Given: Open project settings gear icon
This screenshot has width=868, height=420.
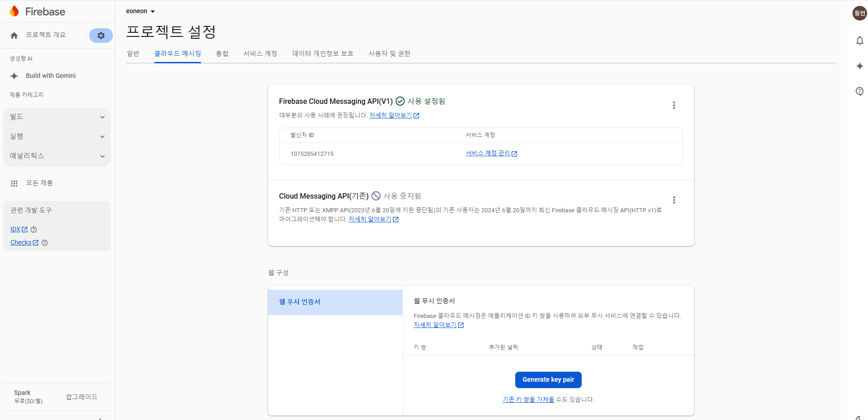Looking at the screenshot, I should point(101,36).
